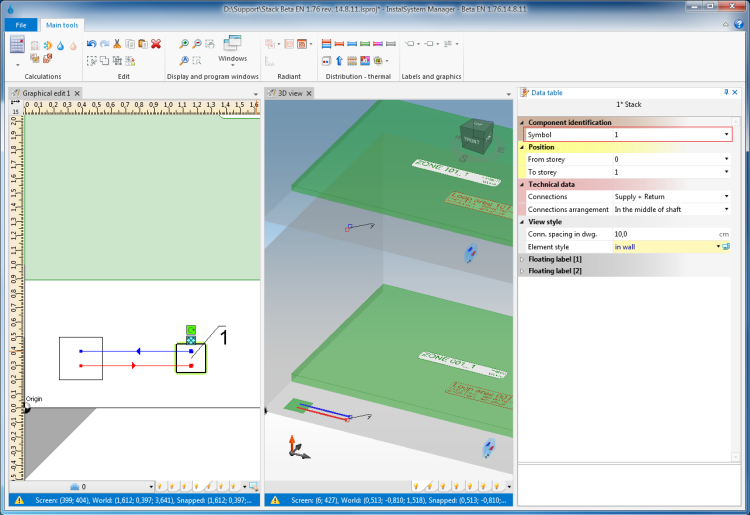Collapse the Technical data section

(522, 185)
